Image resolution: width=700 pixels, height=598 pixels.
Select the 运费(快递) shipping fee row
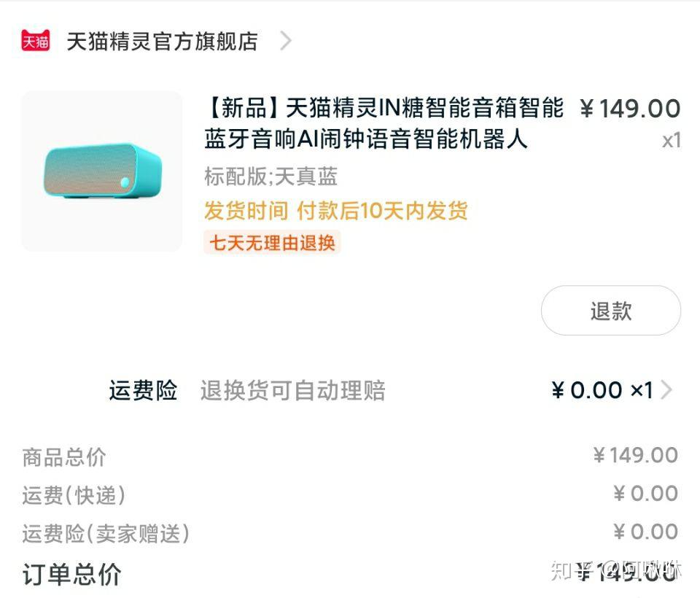[351, 494]
